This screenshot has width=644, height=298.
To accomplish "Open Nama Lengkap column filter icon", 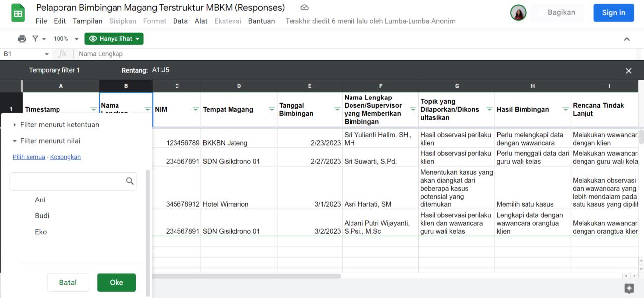I will (x=147, y=110).
